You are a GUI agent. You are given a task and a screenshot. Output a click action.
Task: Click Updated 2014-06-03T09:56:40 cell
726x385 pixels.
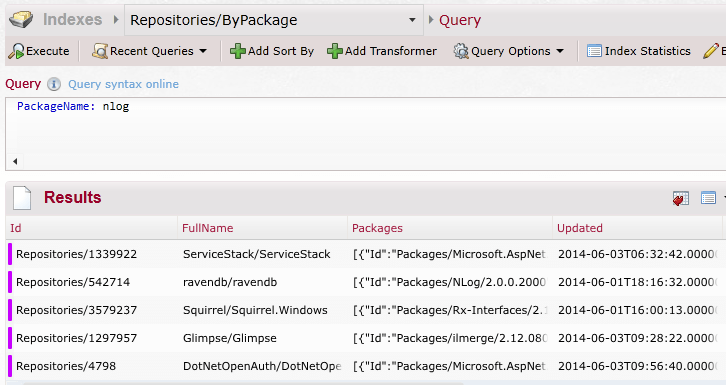(638, 366)
